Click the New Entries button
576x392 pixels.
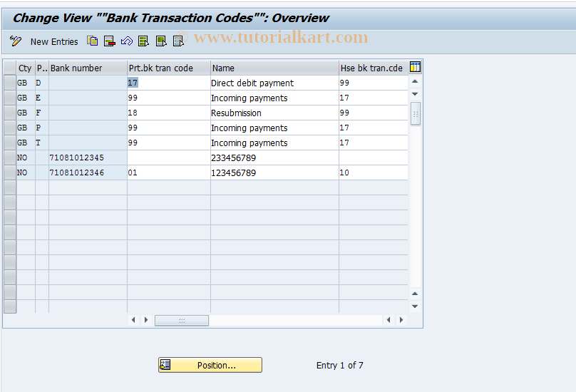point(54,42)
